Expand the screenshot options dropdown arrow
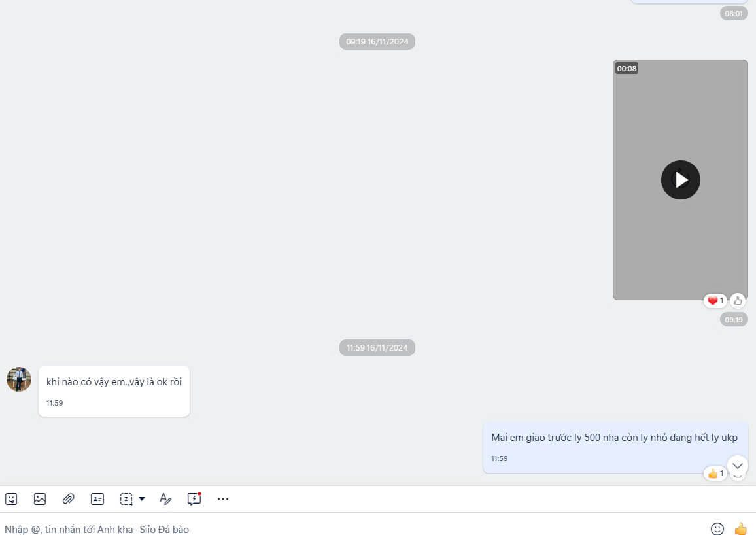Screen dimensions: 756x535 [142, 499]
